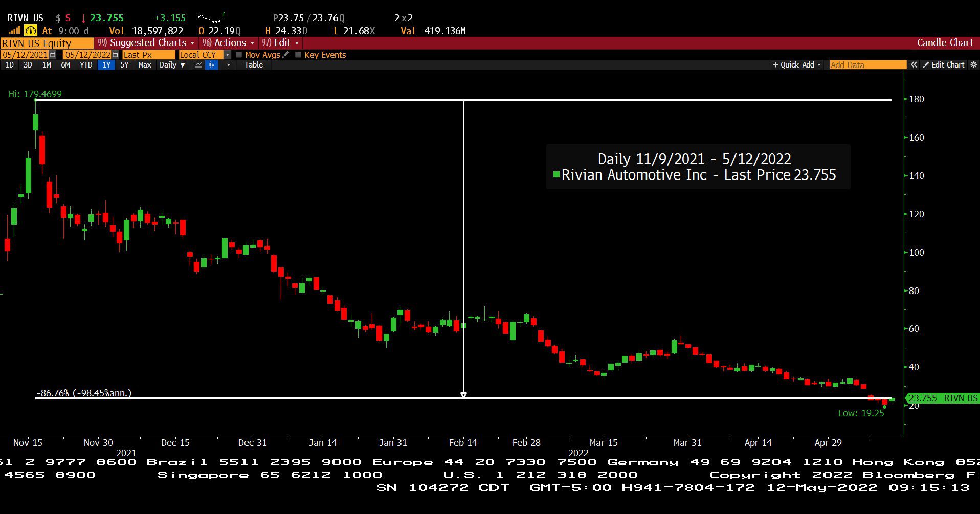Click the Dec 31 date axis label
This screenshot has height=514, width=980.
253,443
